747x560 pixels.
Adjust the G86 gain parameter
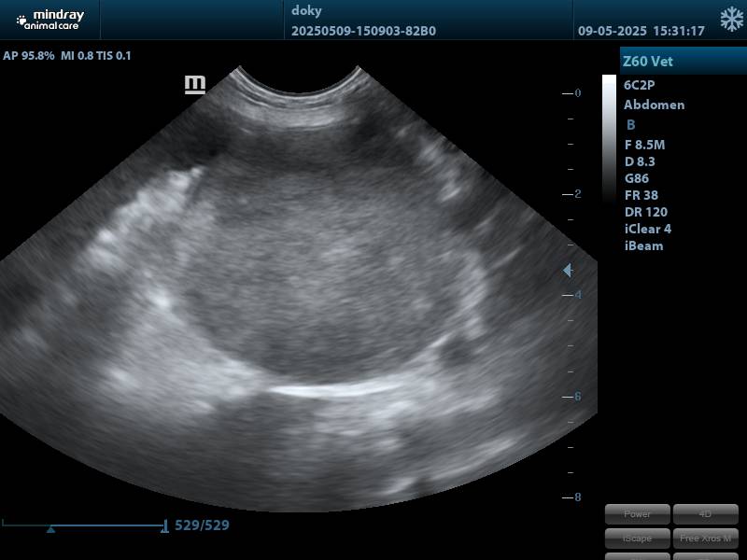(637, 178)
